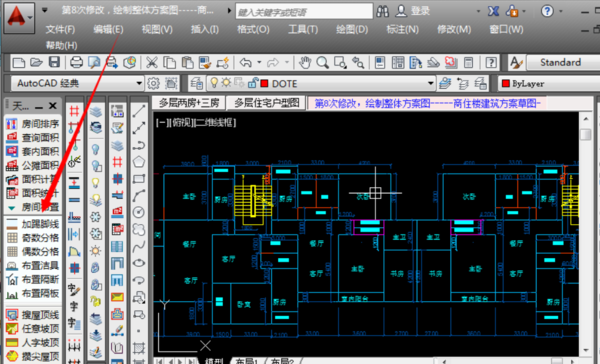Open the 插入(I) menu
The height and width of the screenshot is (364, 600).
[x=205, y=29]
